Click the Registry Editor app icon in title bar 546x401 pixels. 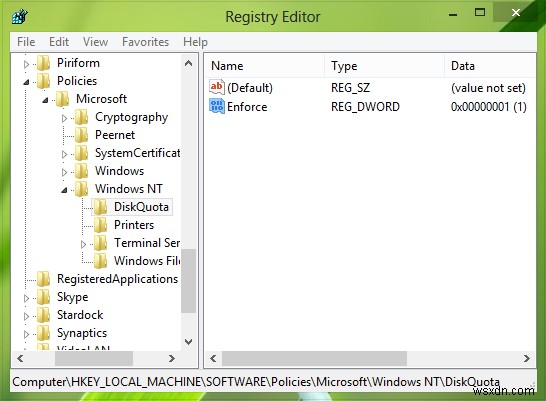pyautogui.click(x=20, y=16)
